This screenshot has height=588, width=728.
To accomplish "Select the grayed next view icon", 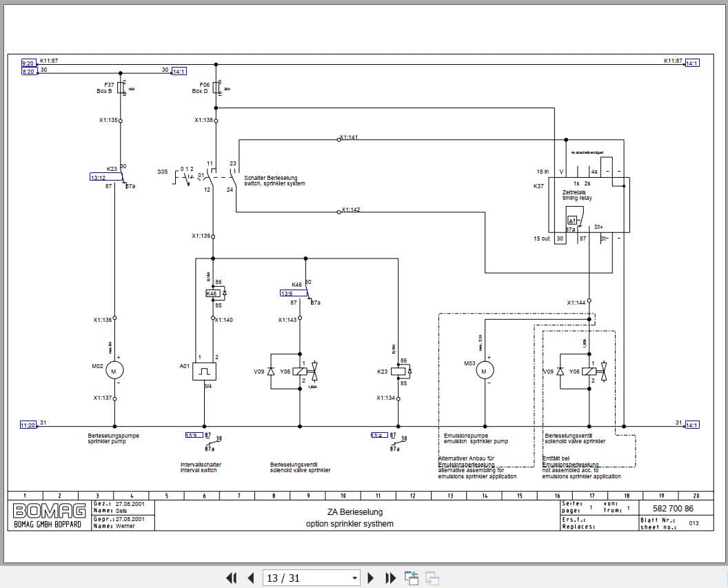I will [432, 578].
